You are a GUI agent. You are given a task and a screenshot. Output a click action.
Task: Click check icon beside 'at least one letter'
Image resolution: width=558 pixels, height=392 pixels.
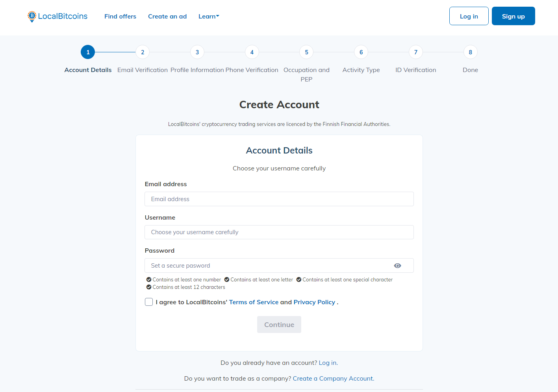click(227, 279)
